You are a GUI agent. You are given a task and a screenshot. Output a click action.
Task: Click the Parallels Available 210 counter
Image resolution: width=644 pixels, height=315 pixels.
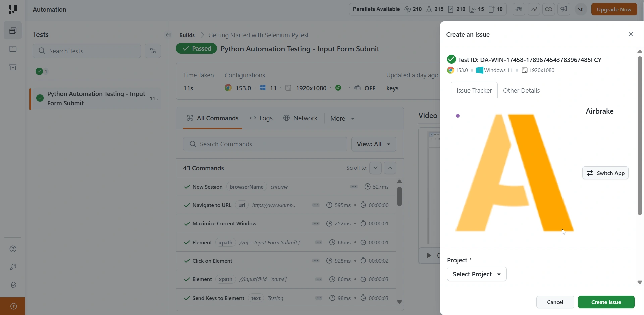[x=413, y=9]
